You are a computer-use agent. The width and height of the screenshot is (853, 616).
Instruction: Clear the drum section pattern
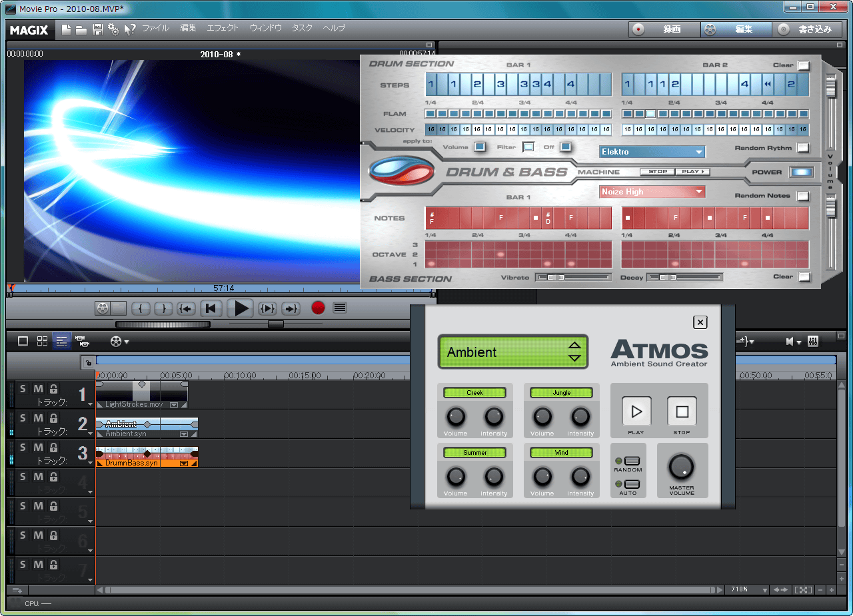pos(803,65)
